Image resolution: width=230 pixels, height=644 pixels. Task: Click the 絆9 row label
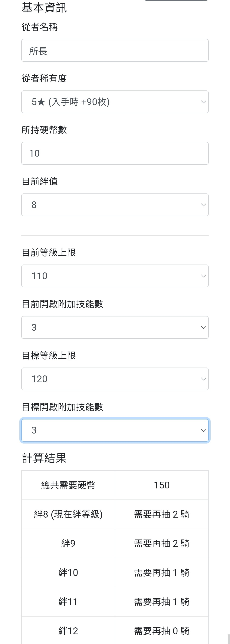(68, 544)
